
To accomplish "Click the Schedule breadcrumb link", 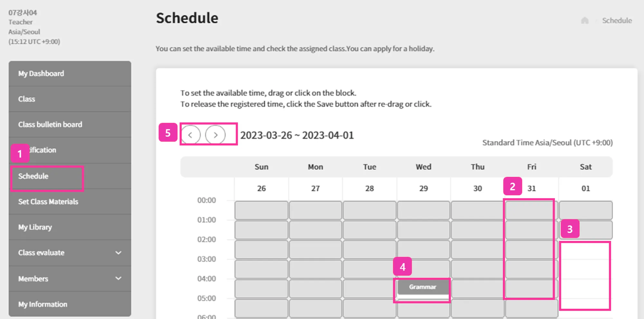I will point(617,21).
